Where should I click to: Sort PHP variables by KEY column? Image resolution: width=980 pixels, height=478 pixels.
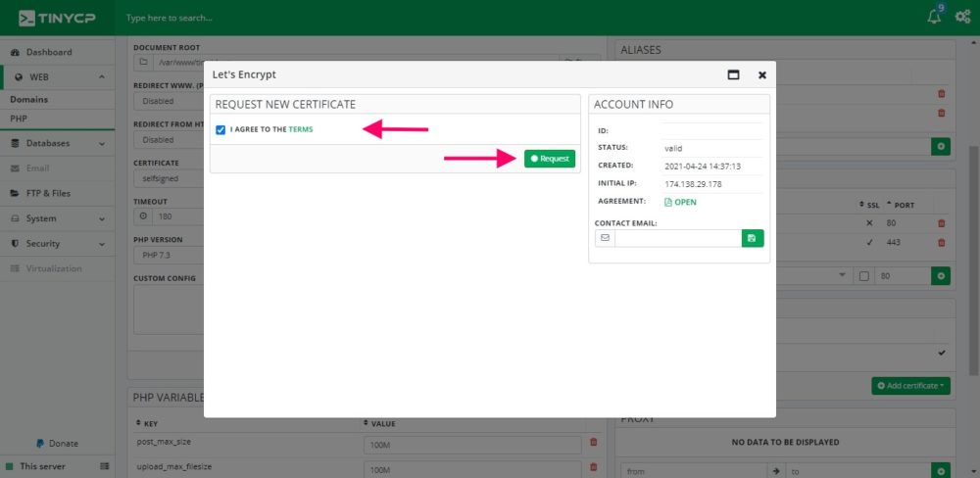(147, 424)
